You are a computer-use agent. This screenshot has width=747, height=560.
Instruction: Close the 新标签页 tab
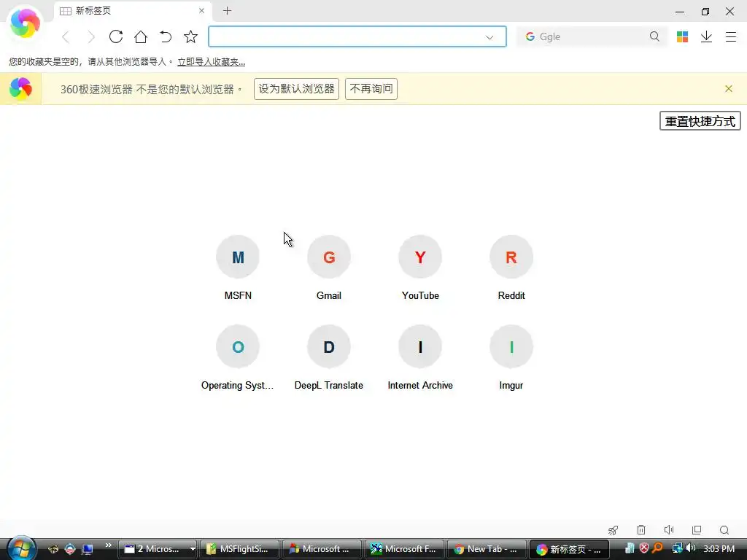click(x=201, y=10)
